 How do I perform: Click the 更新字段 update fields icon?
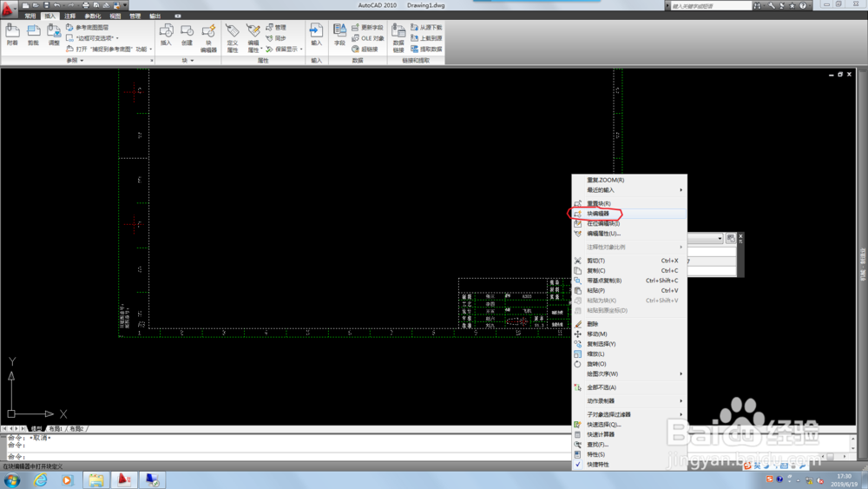tap(355, 27)
